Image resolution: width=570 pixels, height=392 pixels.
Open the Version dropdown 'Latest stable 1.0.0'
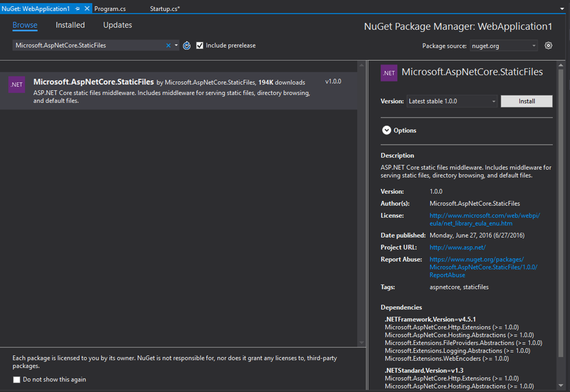pyautogui.click(x=452, y=101)
